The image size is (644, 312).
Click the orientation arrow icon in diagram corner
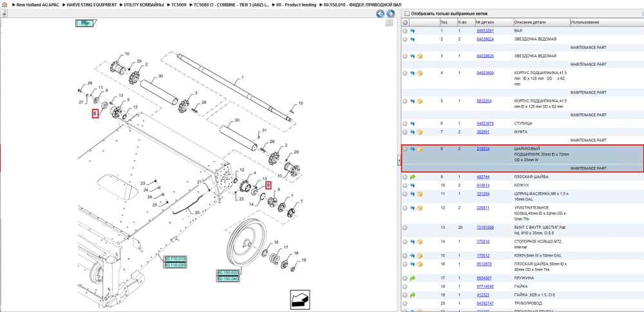300,300
